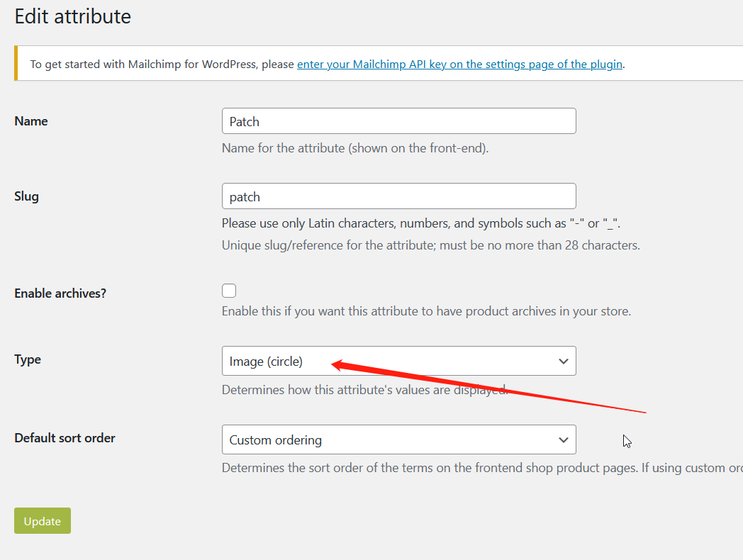The image size is (743, 560).
Task: Click the 'Enable archives?' label
Action: [x=60, y=293]
